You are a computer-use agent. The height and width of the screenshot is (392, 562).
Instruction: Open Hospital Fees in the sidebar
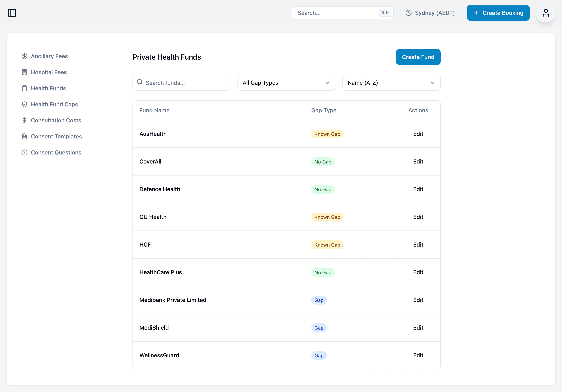(49, 72)
